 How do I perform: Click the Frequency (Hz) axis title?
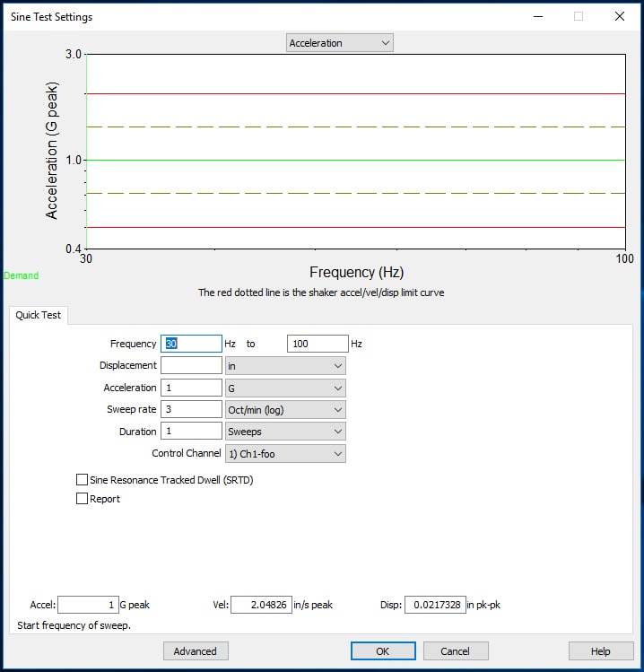(356, 272)
